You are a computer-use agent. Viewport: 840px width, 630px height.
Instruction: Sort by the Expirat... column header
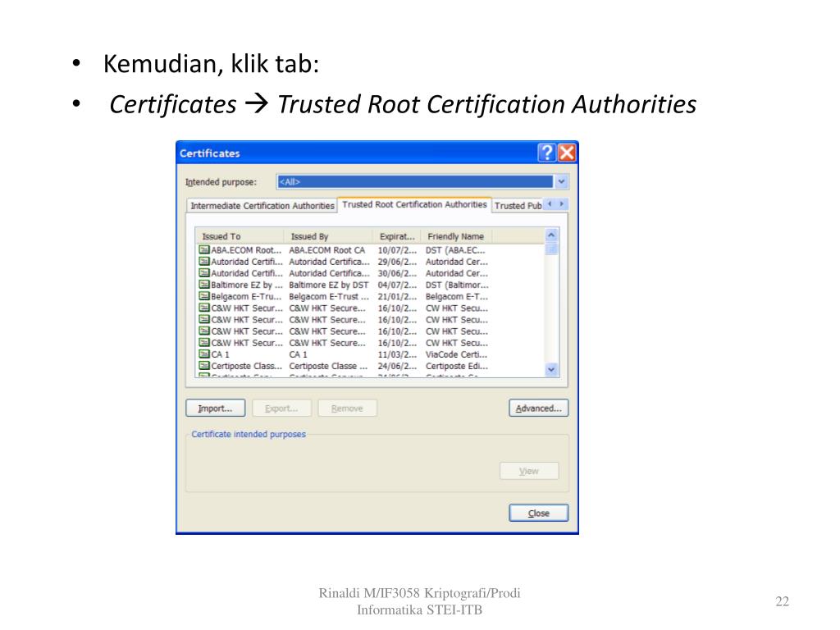[397, 236]
